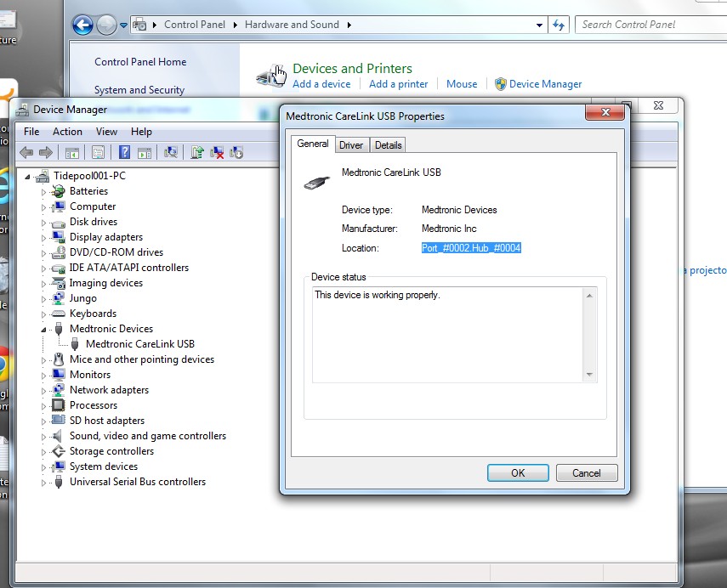Expand the Batteries node
Viewport: 727px width, 588px height.
click(43, 192)
